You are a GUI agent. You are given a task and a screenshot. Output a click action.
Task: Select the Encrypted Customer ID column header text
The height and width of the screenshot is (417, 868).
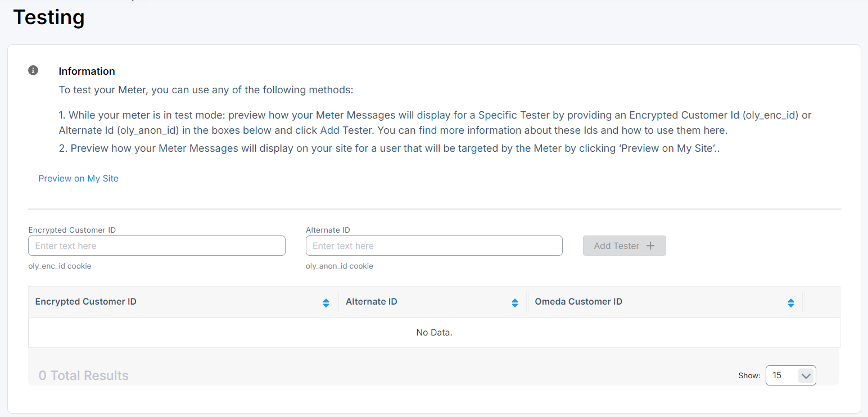pyautogui.click(x=86, y=302)
